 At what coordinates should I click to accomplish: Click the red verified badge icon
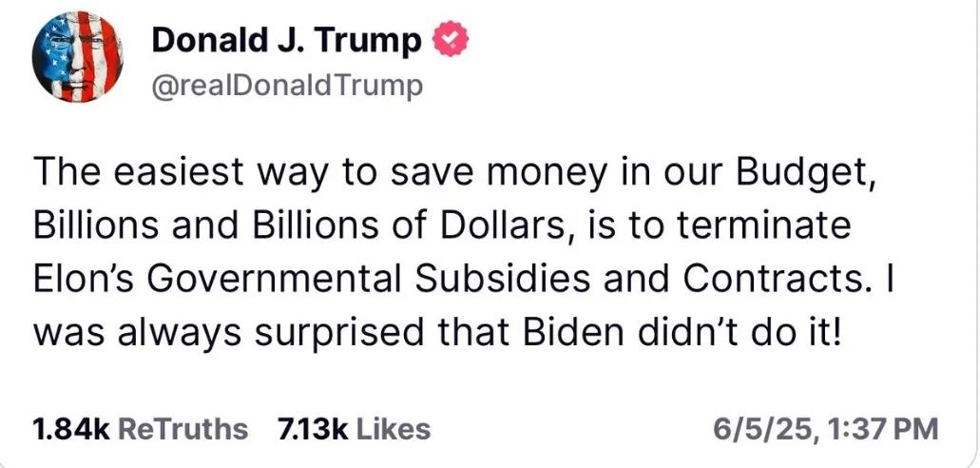tap(451, 41)
